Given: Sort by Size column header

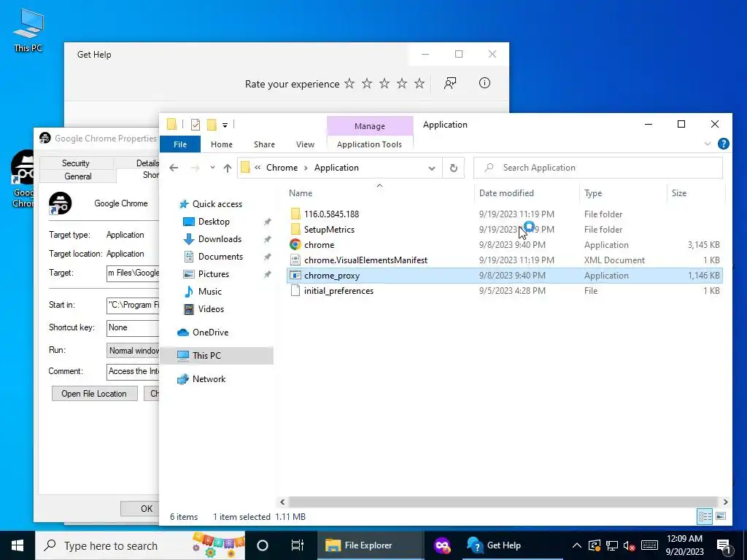Looking at the screenshot, I should (x=679, y=192).
